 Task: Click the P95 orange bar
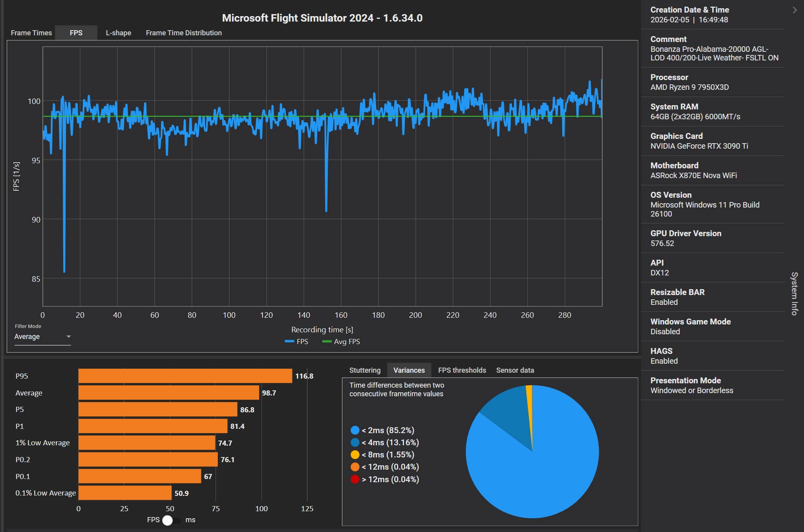pyautogui.click(x=185, y=376)
